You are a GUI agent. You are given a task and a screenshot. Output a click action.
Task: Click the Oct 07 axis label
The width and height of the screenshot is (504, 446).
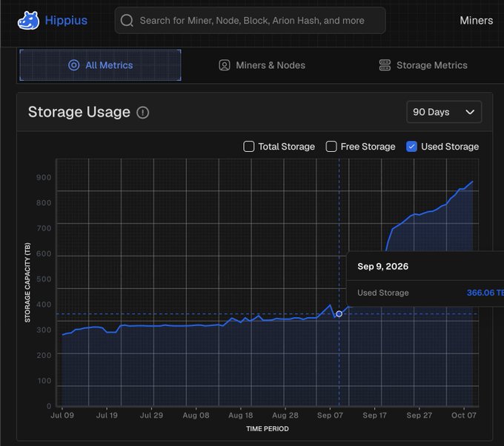[463, 415]
